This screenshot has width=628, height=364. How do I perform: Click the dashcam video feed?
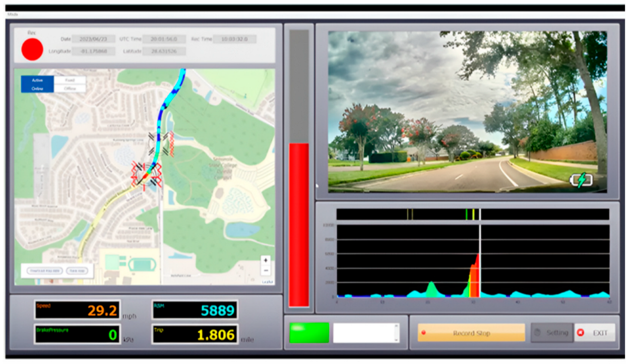click(467, 112)
